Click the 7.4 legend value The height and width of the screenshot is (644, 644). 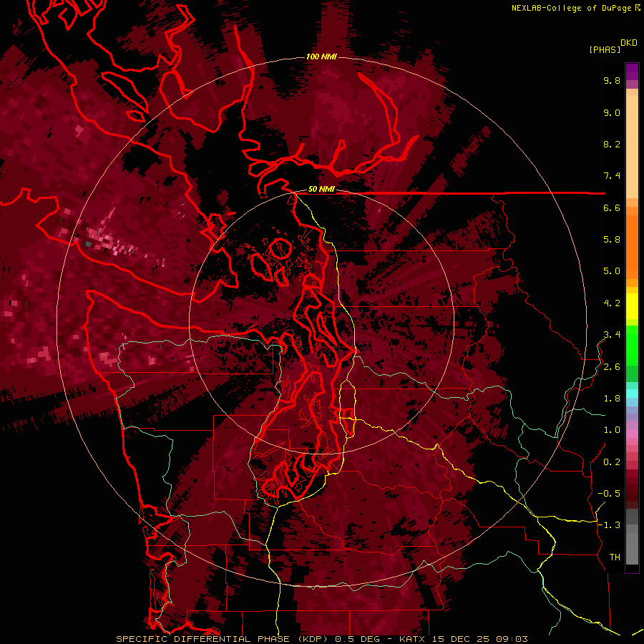(x=612, y=176)
